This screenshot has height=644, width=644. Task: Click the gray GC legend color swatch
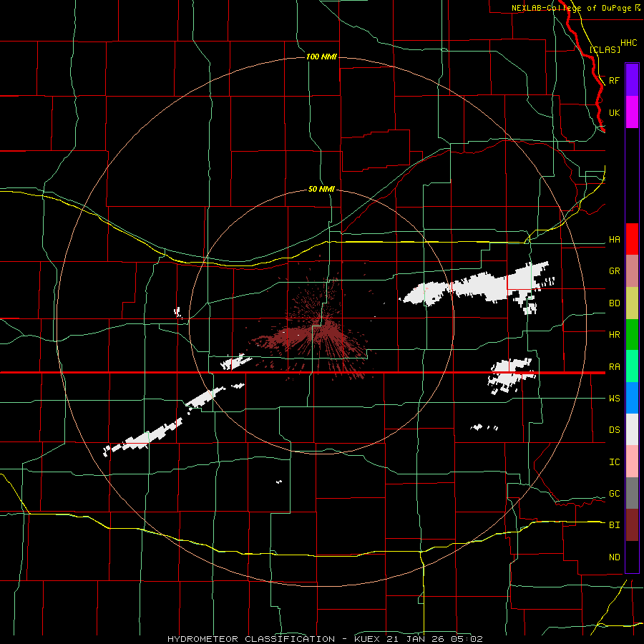(x=632, y=493)
